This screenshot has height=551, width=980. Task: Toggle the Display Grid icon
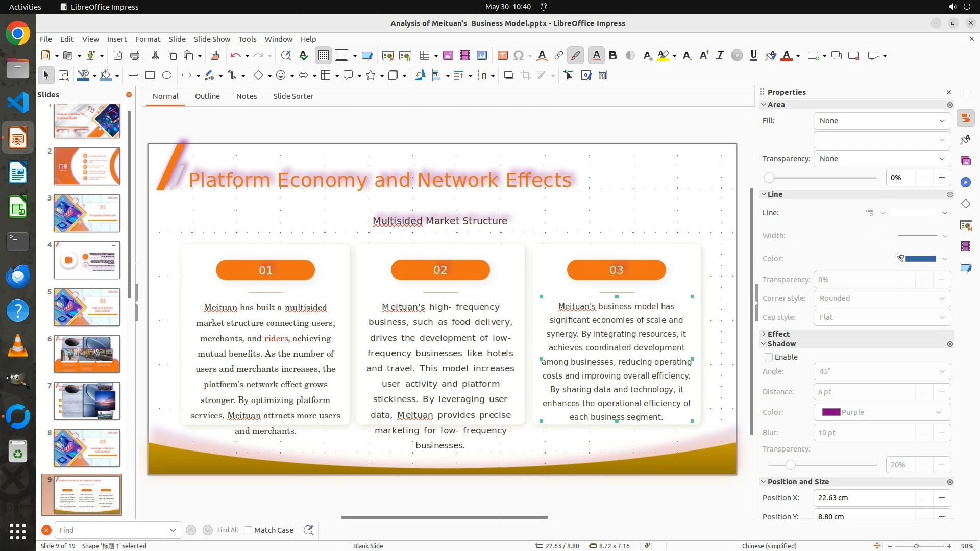click(324, 56)
